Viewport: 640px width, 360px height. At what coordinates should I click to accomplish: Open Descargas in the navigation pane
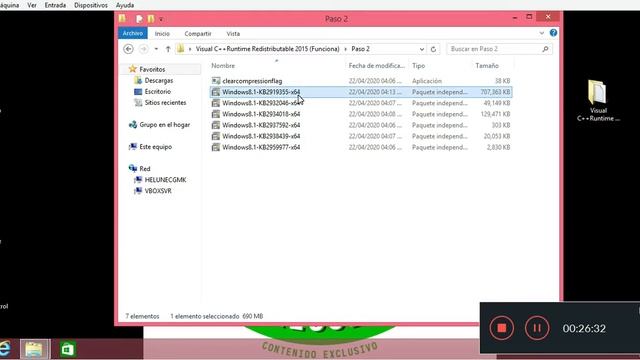(158, 80)
